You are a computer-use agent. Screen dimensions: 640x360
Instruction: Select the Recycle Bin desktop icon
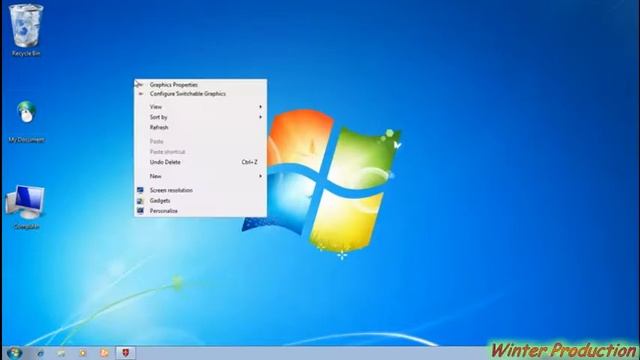coord(26,30)
